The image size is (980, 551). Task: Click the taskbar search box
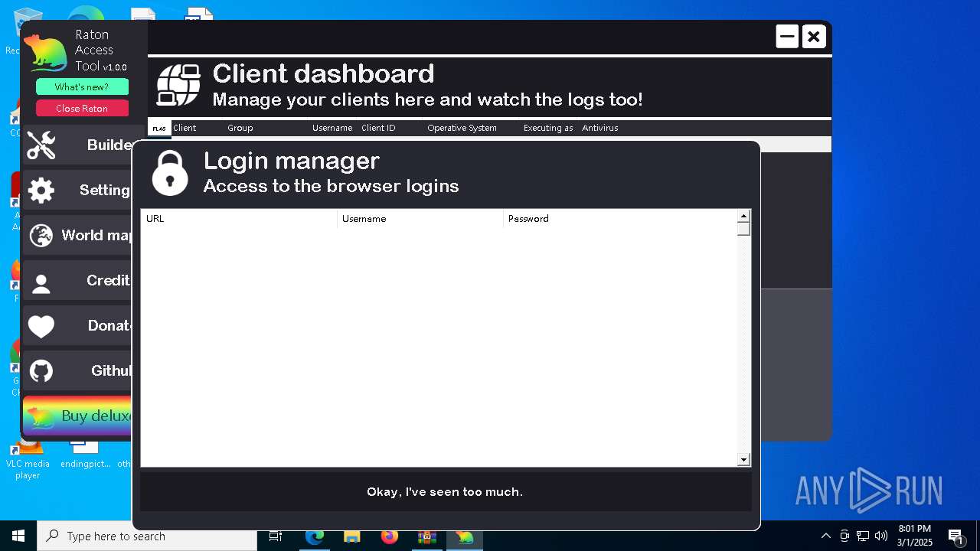pyautogui.click(x=147, y=536)
